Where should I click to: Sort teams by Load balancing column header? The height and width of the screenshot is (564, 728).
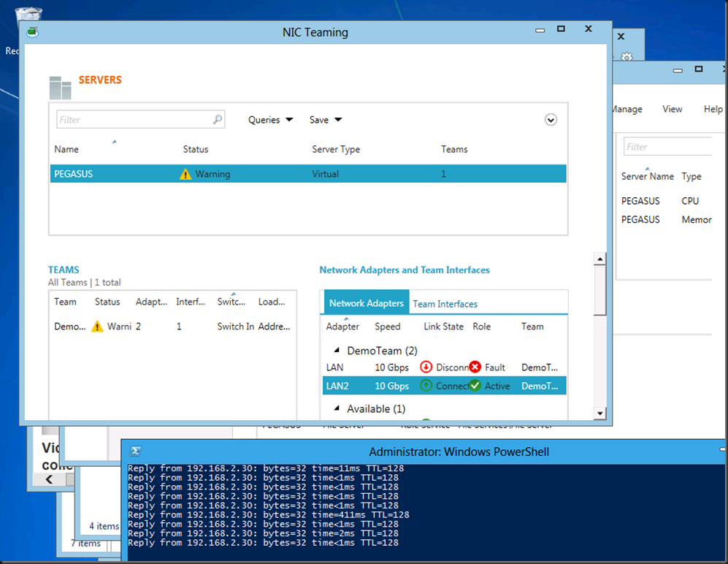(x=272, y=302)
